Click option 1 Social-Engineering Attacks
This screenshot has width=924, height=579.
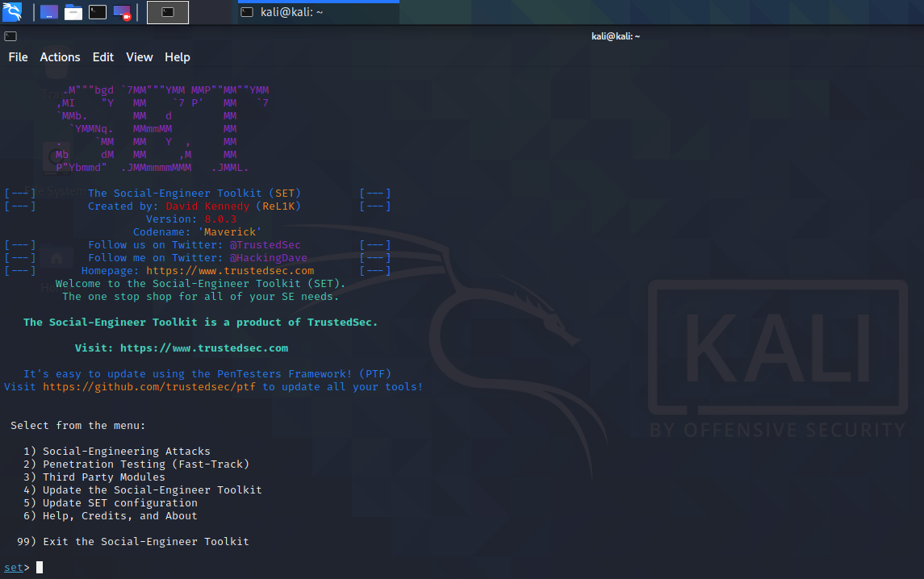117,451
